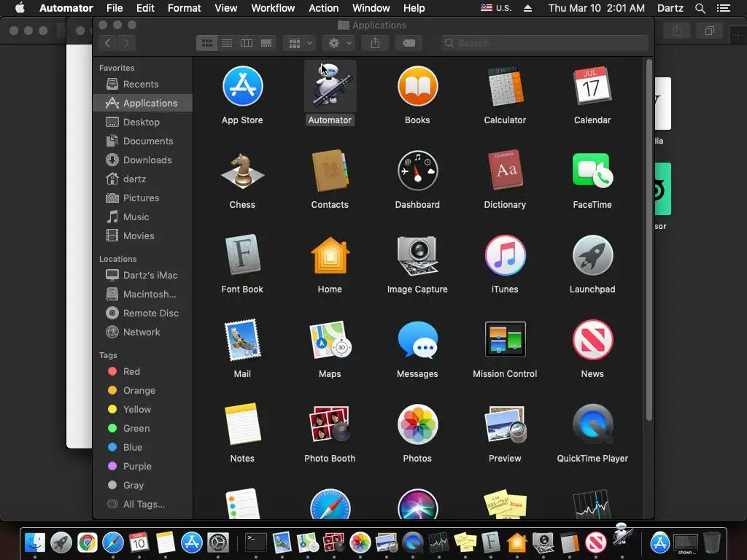Open the App Store application icon
Viewport: 747px width, 560px height.
point(242,86)
